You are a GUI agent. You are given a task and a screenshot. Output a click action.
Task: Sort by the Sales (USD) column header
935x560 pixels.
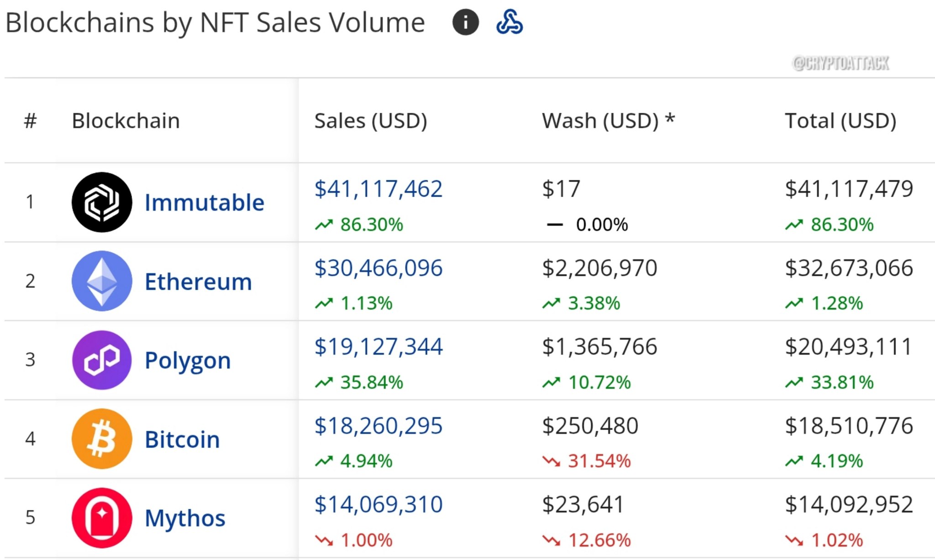tap(371, 121)
